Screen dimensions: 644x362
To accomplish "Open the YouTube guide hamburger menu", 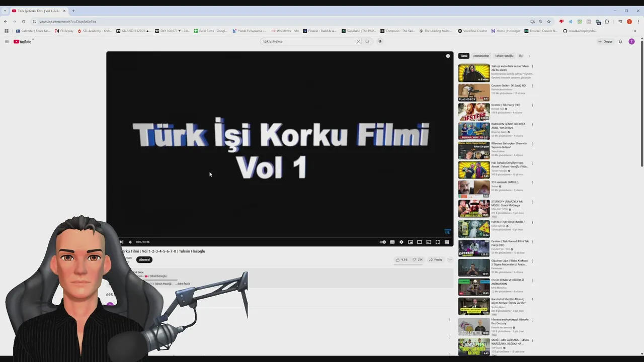I will tap(7, 41).
